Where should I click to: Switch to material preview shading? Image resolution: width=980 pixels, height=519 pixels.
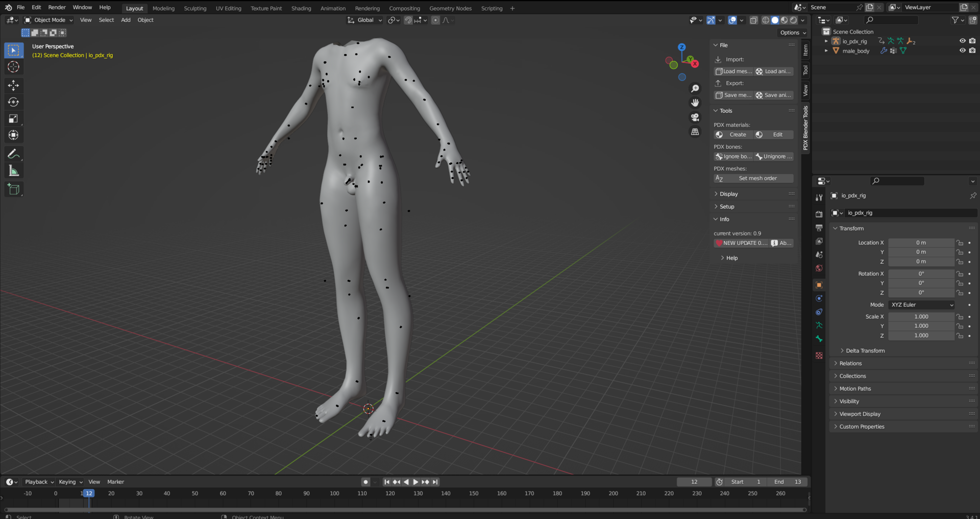(784, 20)
